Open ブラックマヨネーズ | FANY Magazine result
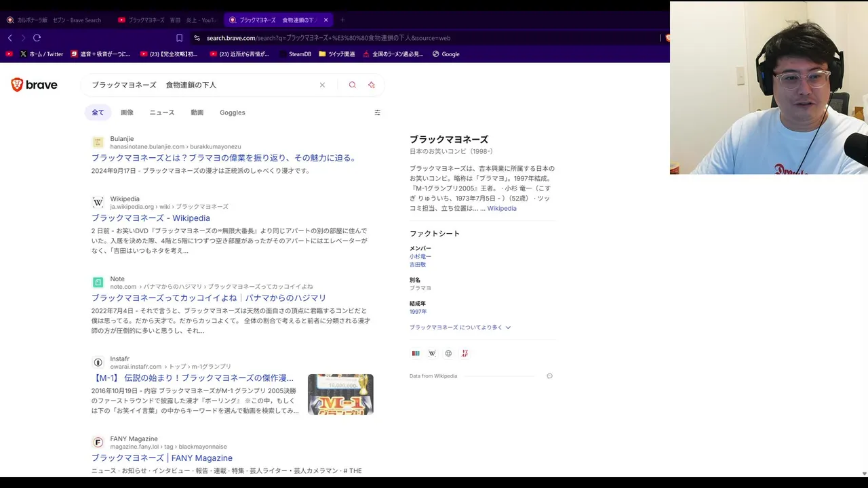 162,458
